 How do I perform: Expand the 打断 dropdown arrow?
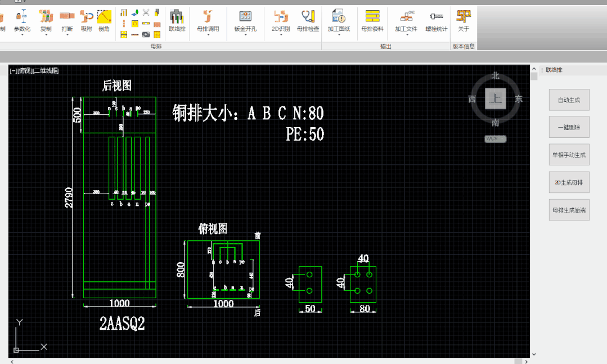click(x=67, y=35)
